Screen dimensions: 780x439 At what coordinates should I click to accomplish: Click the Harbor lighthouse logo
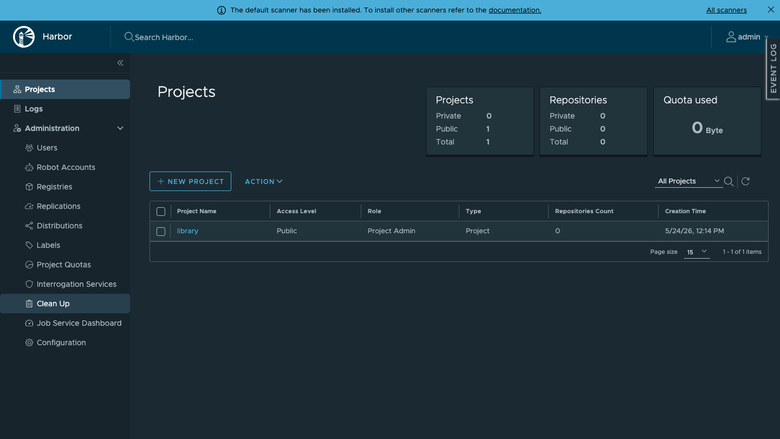(23, 37)
